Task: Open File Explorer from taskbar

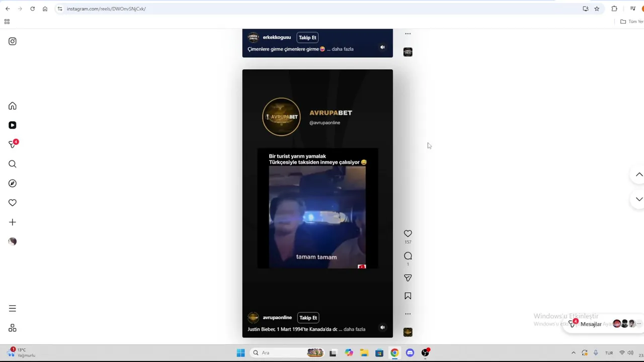Action: point(364,353)
